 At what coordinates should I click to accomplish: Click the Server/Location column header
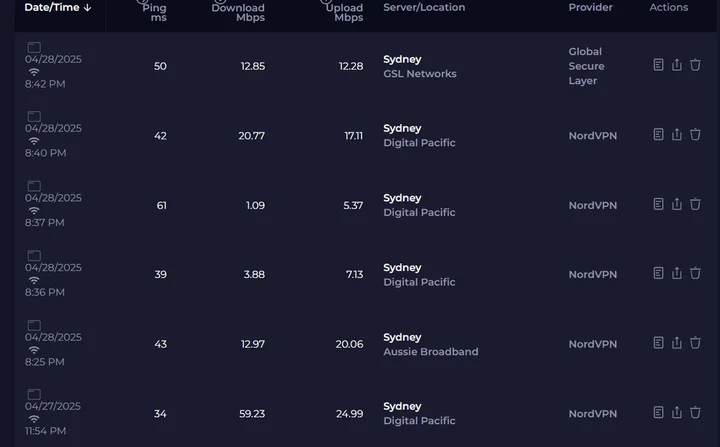click(x=424, y=8)
